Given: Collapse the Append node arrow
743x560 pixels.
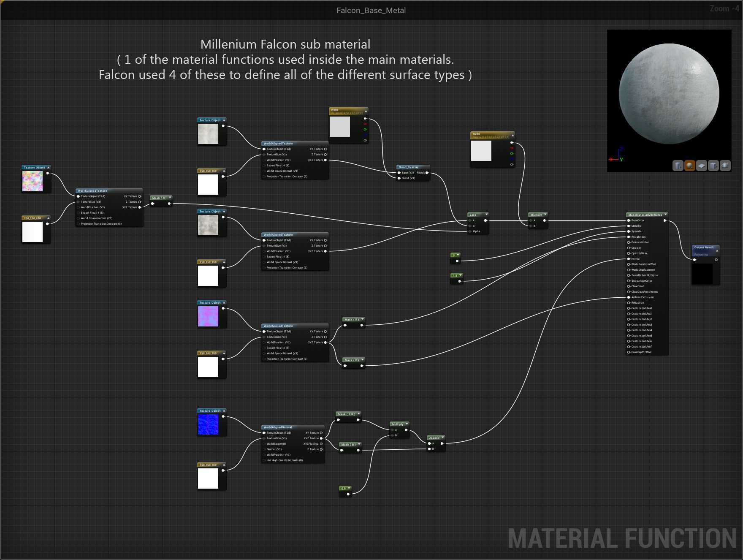Looking at the screenshot, I should [442, 438].
